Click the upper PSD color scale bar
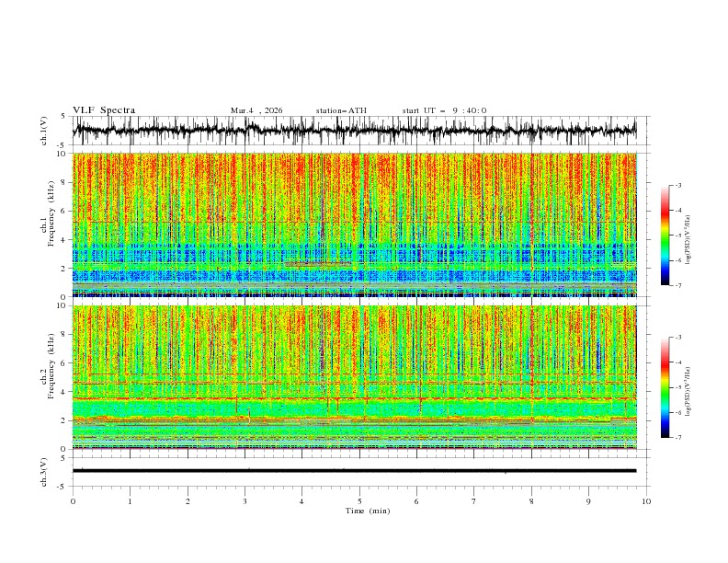 (665, 236)
